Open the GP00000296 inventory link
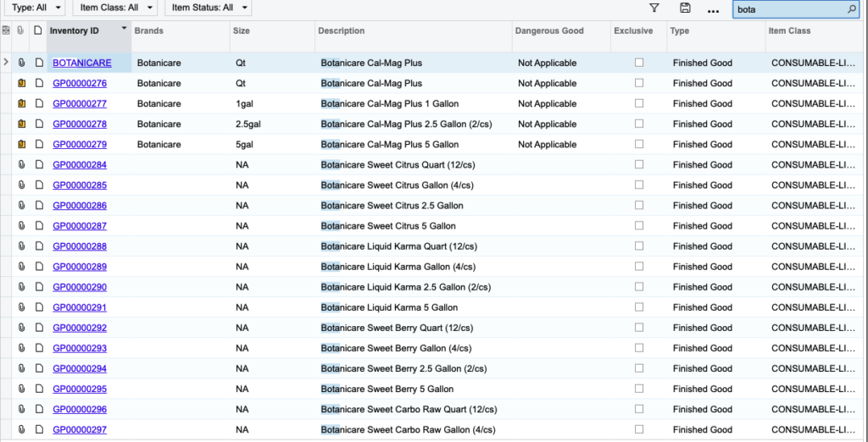 [x=80, y=409]
